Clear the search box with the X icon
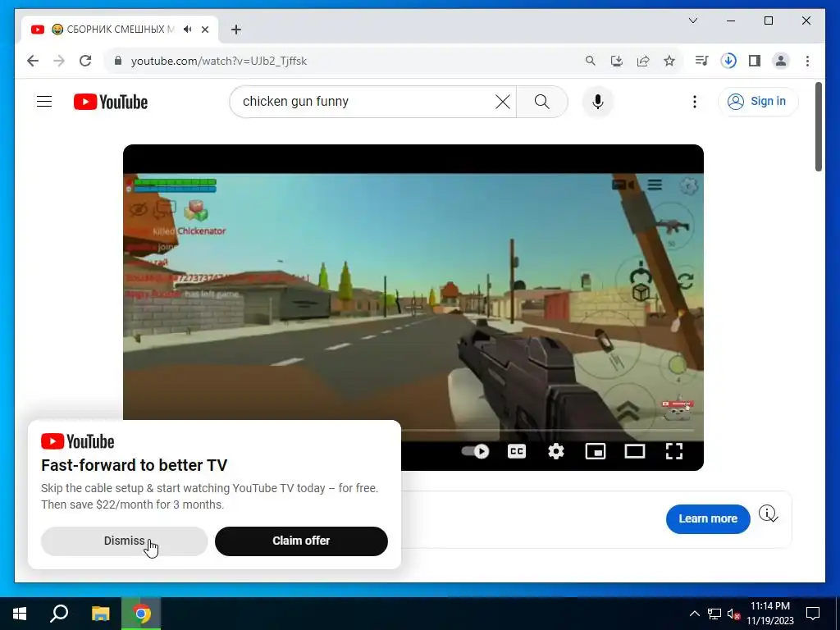Screen dimensions: 840x630 click(x=503, y=101)
